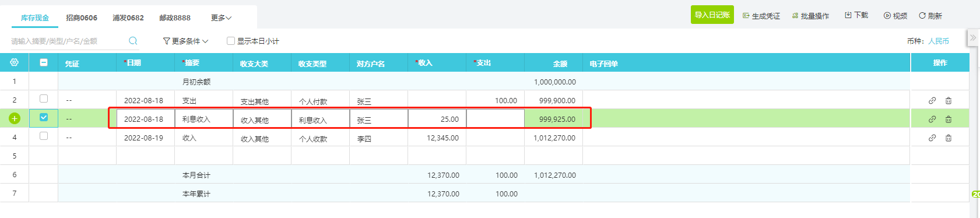
Task: Switch to 库存现金 tab
Action: 35,17
